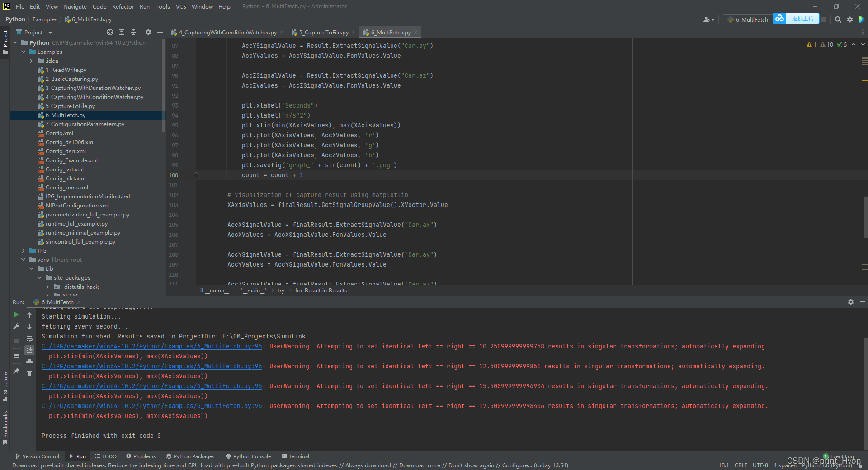This screenshot has width=868, height=470.
Task: Open IDE settings gear in top toolbar
Action: point(850,19)
